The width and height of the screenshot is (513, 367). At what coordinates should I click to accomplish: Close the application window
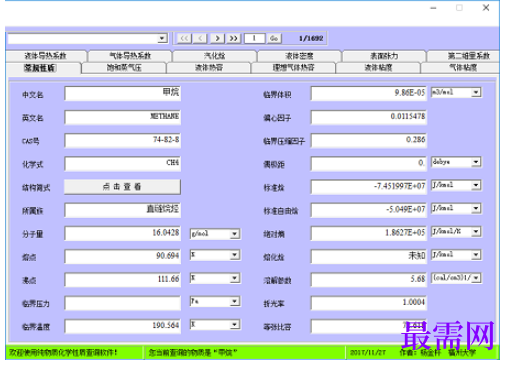[486, 8]
